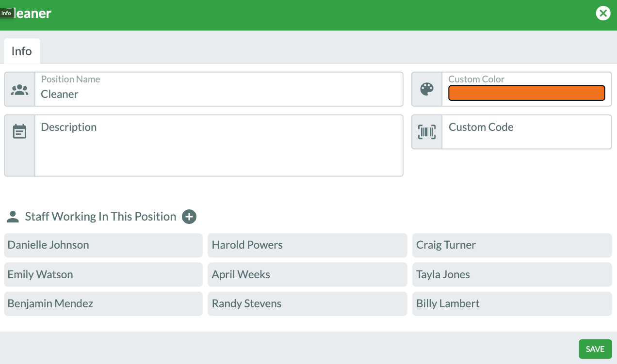The image size is (617, 364).
Task: Click the Custom Code input field
Action: 527,132
